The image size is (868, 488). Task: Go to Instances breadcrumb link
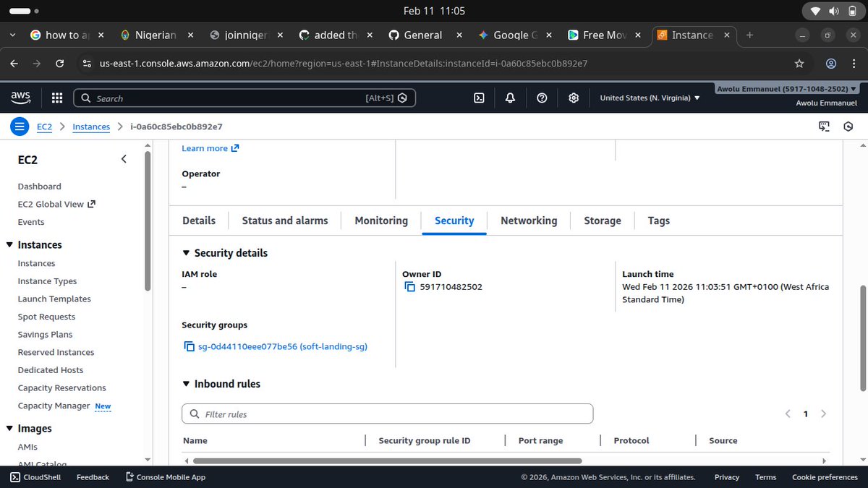click(91, 127)
